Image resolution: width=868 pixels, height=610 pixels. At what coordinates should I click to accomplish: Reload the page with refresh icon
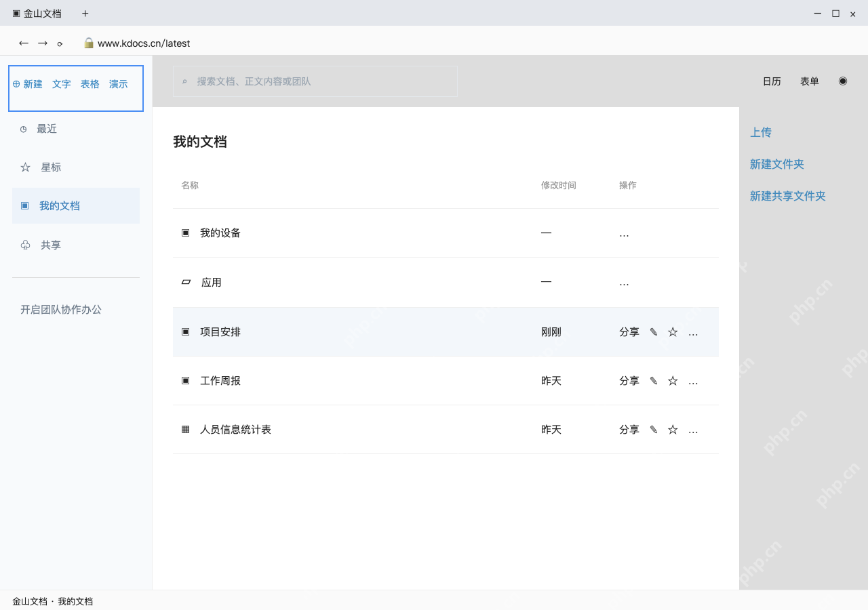60,43
